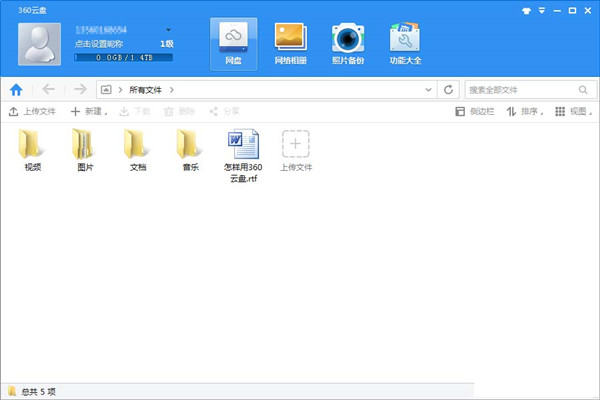Open the 照片备份 photo backup tab

point(348,44)
